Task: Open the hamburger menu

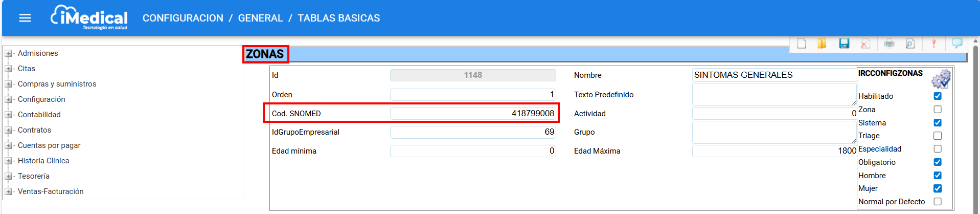Action: [25, 18]
